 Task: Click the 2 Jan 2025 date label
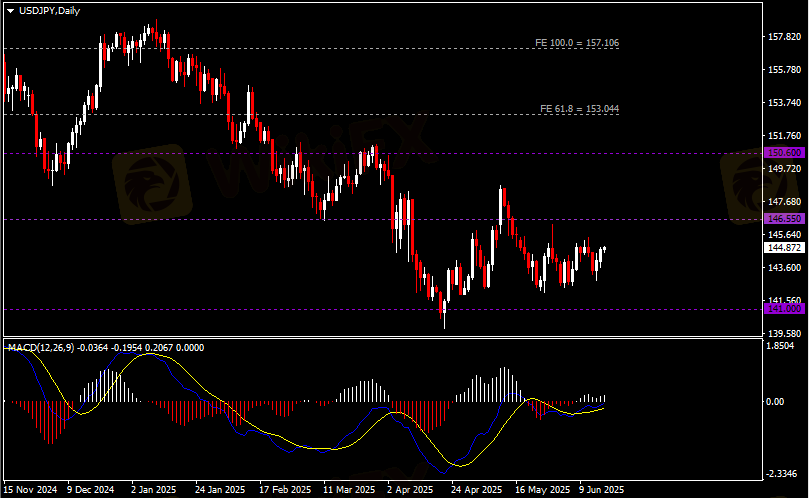tap(154, 490)
